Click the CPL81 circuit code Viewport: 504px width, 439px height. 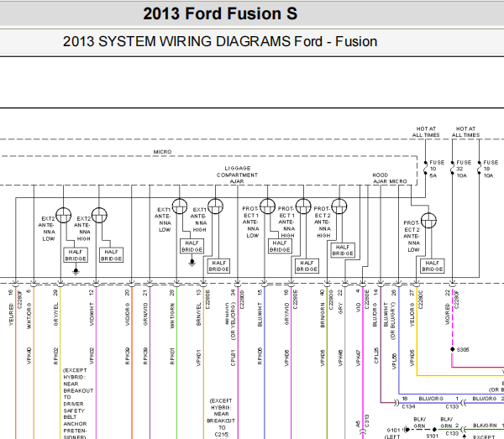(x=234, y=358)
